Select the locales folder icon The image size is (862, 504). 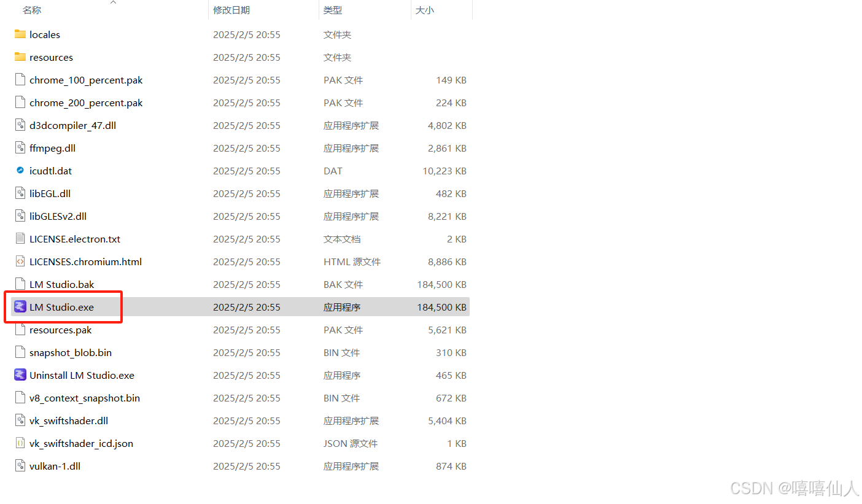pyautogui.click(x=20, y=34)
